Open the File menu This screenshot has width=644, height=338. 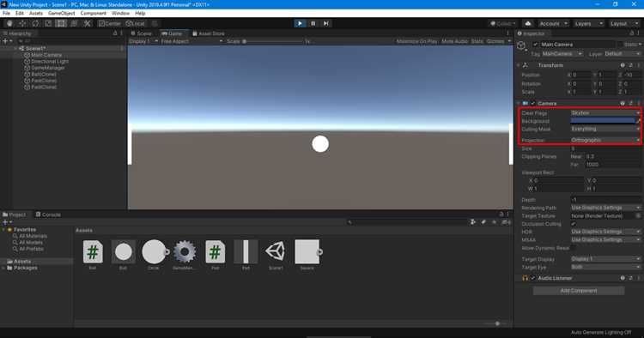pyautogui.click(x=7, y=13)
